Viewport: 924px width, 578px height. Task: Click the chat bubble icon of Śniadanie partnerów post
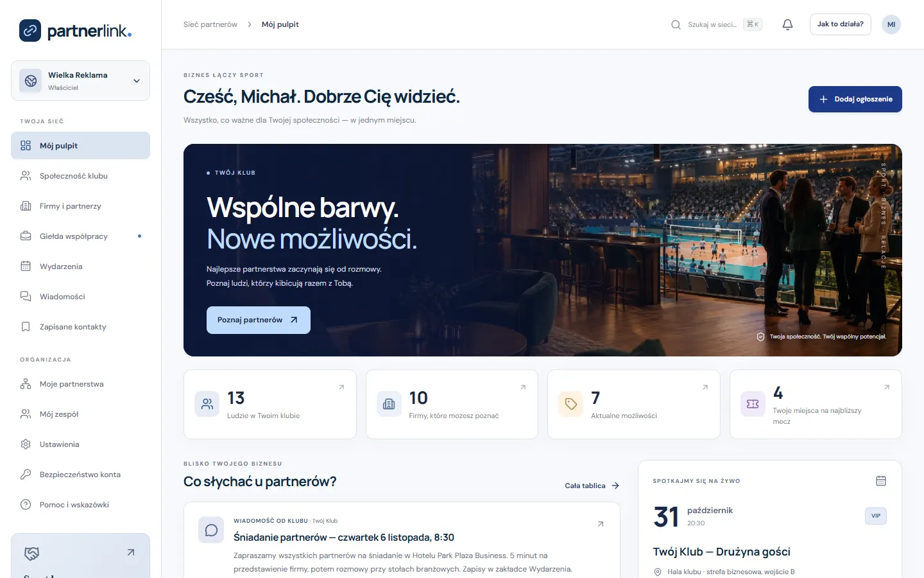pyautogui.click(x=211, y=530)
